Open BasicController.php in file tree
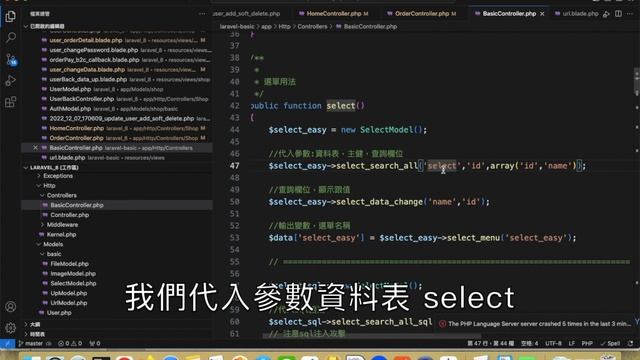640x360 pixels. 77,205
